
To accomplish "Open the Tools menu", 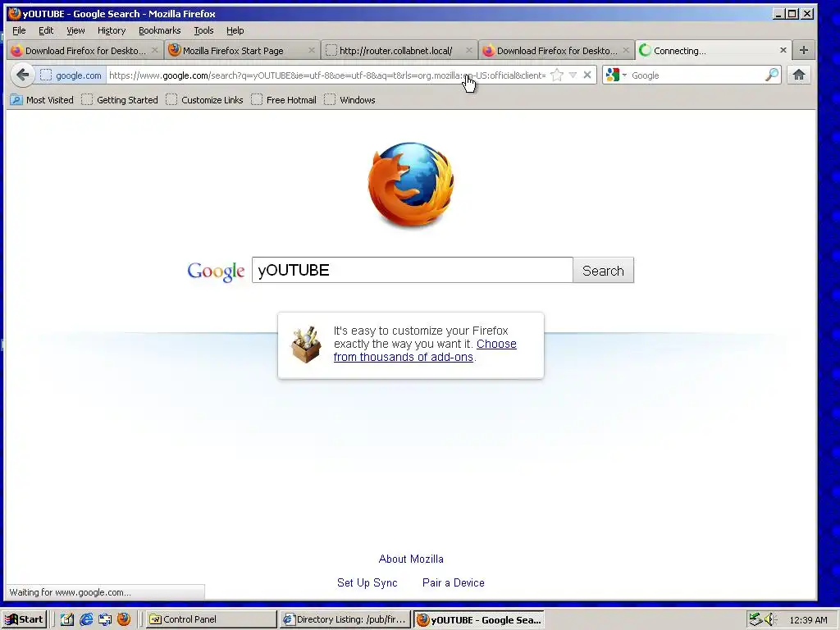I will coord(203,30).
